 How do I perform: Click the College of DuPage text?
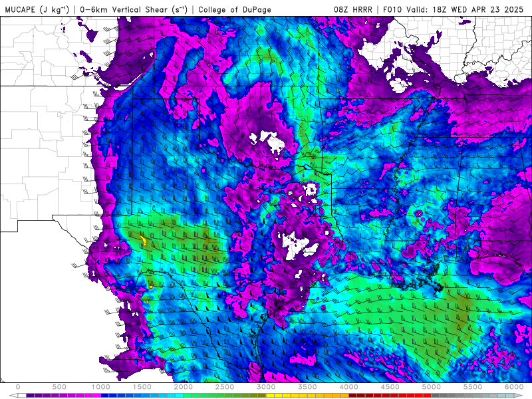pos(235,9)
